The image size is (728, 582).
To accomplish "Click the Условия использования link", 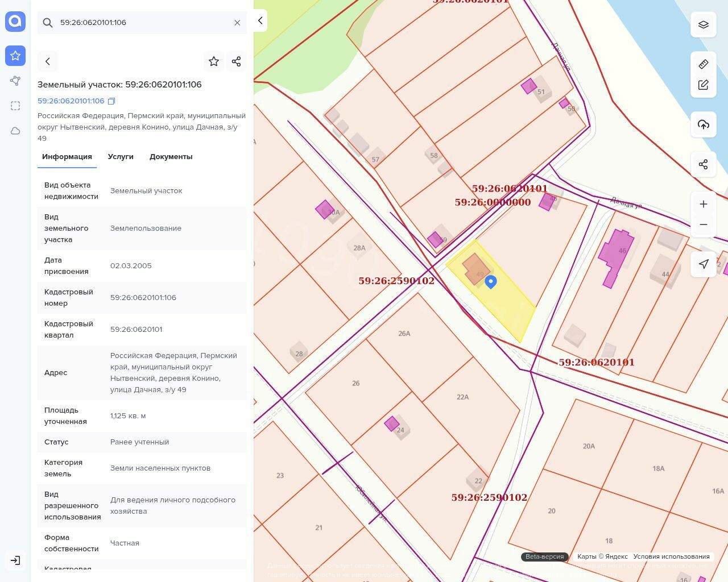I will [671, 557].
